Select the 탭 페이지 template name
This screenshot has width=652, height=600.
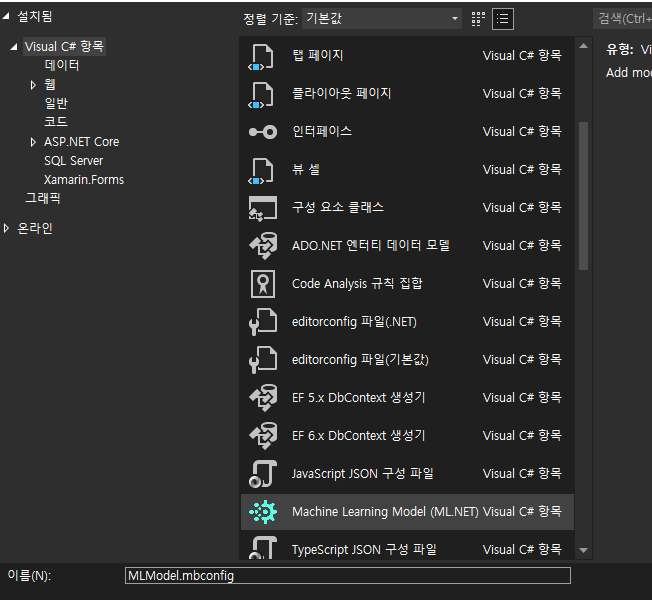point(318,56)
